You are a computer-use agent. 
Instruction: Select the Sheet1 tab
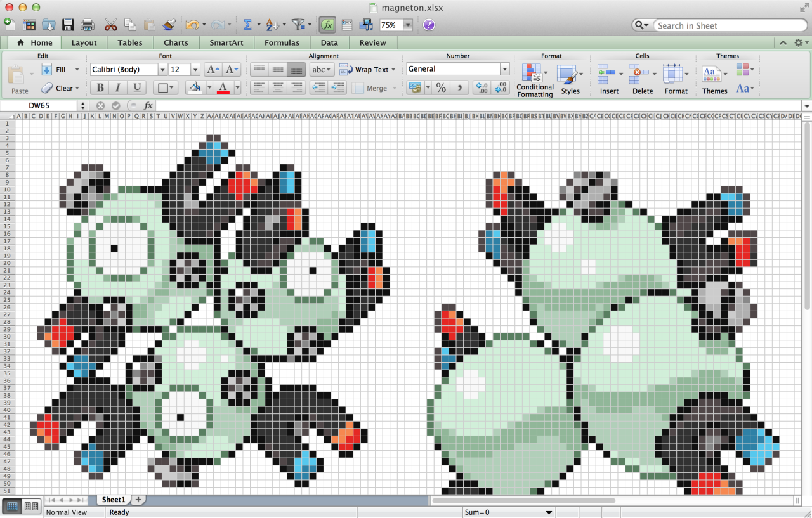pyautogui.click(x=114, y=500)
